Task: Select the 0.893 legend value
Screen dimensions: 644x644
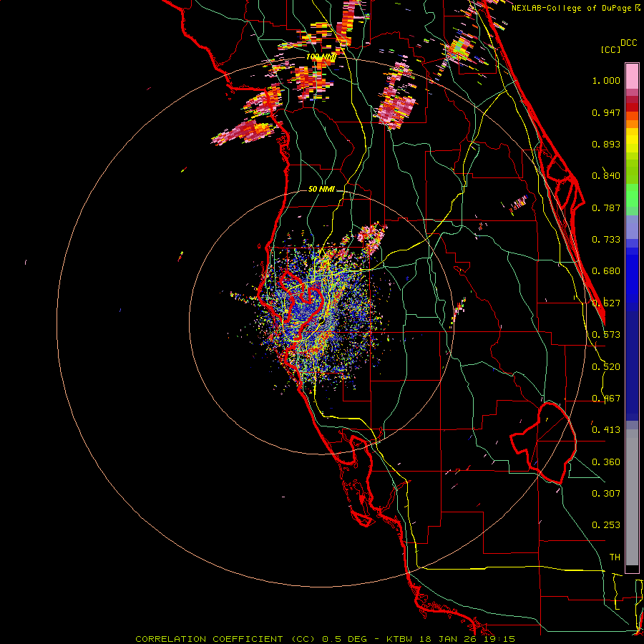Action: click(606, 144)
